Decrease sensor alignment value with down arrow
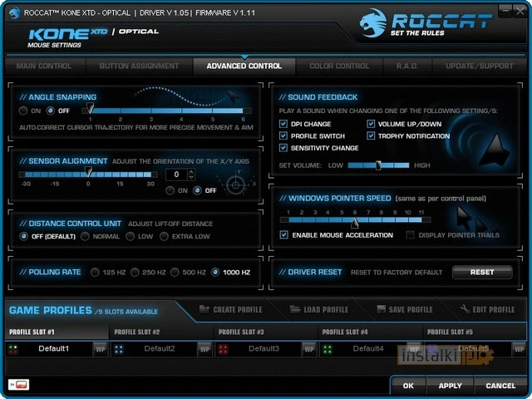 (191, 177)
